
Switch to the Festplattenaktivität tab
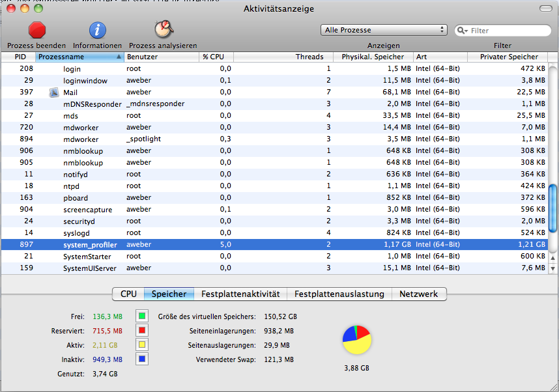[x=240, y=294]
